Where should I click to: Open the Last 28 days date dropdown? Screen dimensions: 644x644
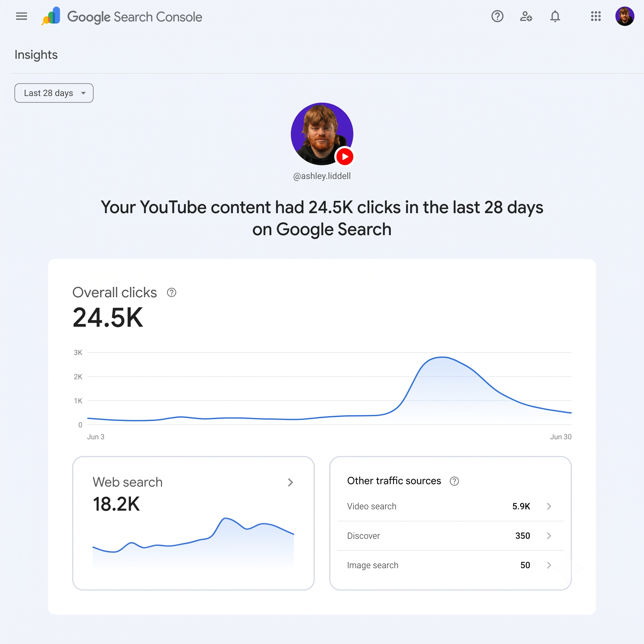click(x=54, y=93)
